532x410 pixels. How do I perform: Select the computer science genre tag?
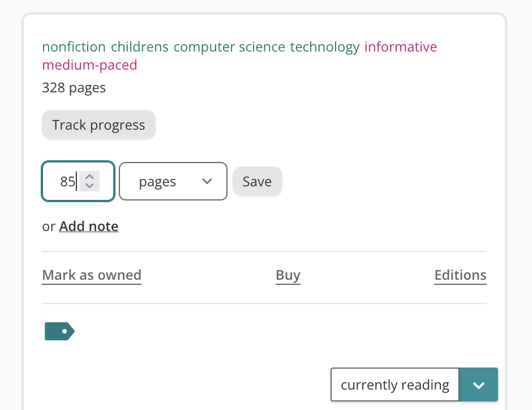(x=229, y=46)
